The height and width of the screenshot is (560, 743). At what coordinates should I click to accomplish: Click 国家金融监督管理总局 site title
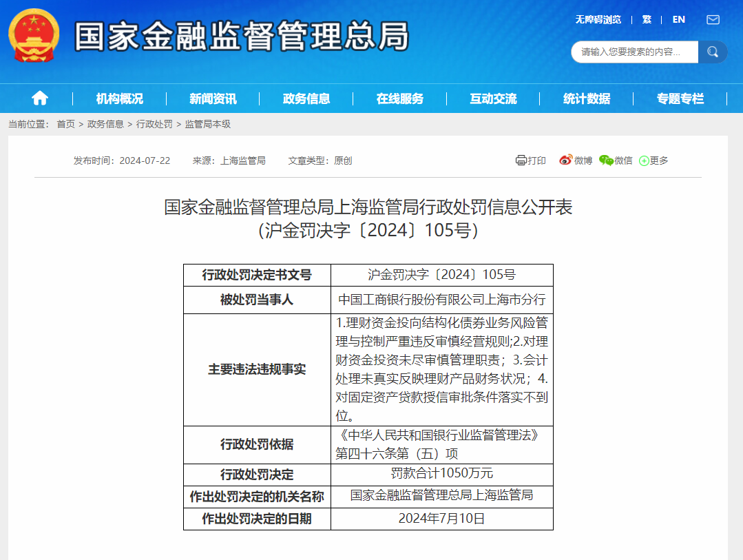click(242, 37)
